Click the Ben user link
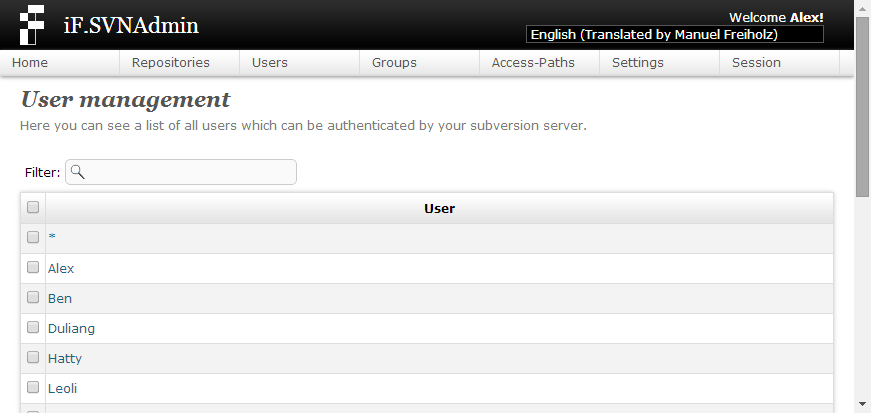871x413 pixels. 60,298
